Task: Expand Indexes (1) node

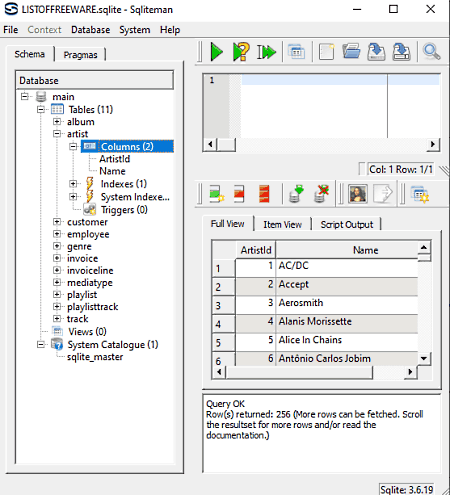Action: 73,184
